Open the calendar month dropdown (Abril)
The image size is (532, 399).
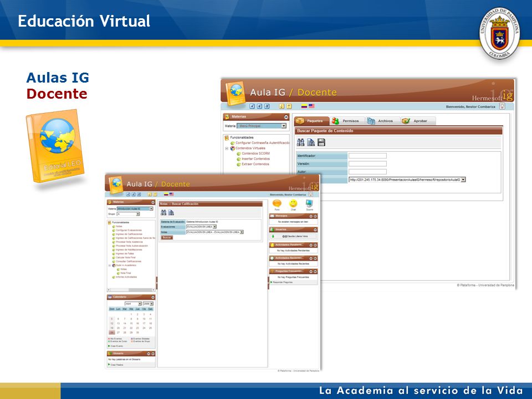(140, 304)
